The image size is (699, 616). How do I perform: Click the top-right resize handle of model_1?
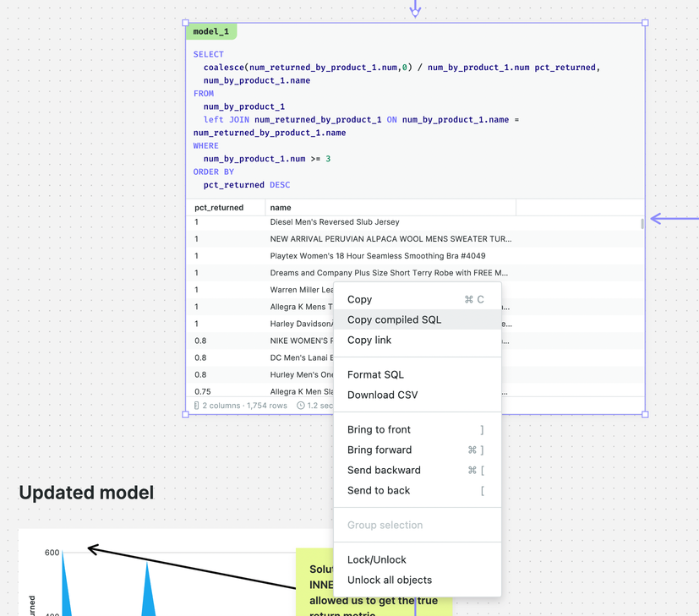pyautogui.click(x=646, y=23)
